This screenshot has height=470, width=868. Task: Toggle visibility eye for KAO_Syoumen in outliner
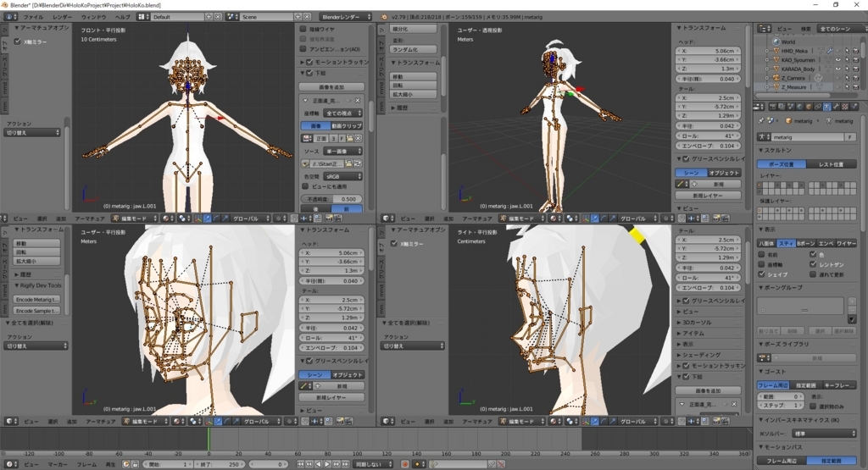tap(837, 60)
